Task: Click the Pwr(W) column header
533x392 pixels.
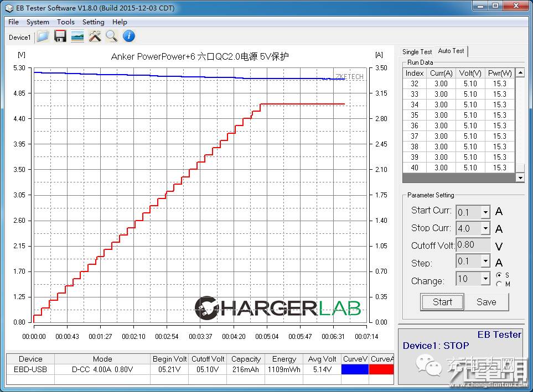Action: [500, 74]
